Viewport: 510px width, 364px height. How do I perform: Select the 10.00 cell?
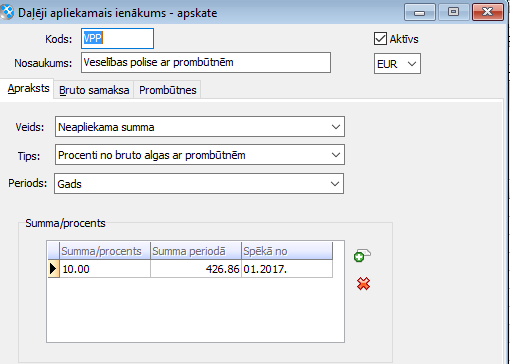click(105, 269)
